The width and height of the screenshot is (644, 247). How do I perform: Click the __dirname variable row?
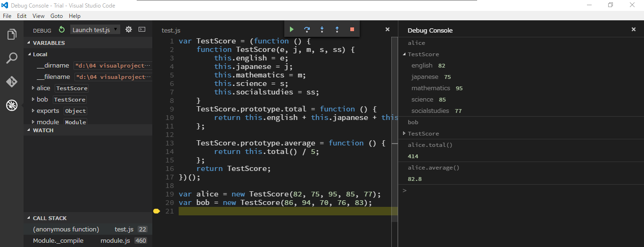click(x=88, y=66)
